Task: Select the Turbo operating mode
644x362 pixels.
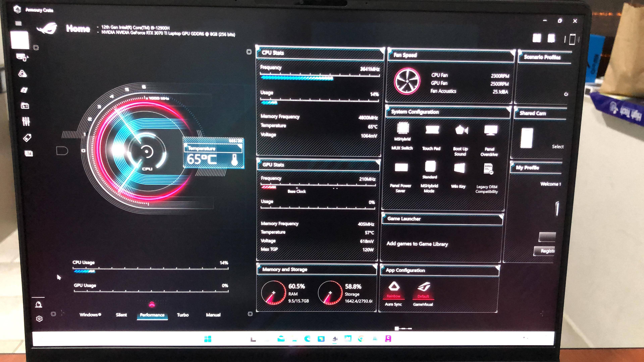Action: (x=183, y=315)
